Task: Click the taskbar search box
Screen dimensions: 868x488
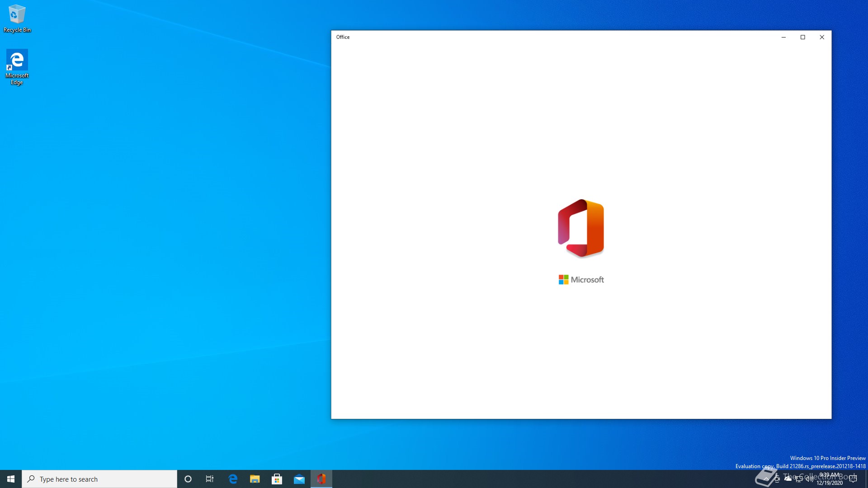Action: tap(99, 479)
